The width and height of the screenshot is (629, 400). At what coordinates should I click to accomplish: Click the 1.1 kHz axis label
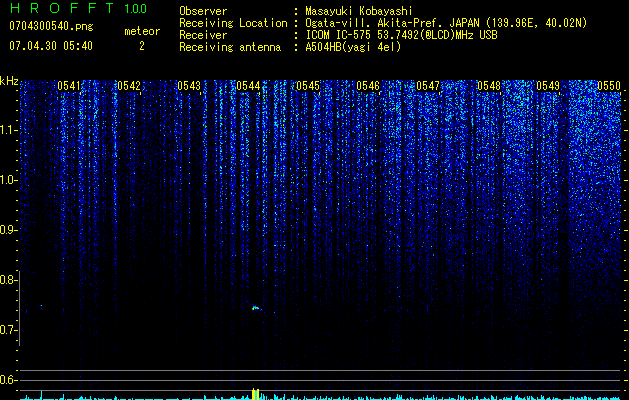tap(8, 130)
